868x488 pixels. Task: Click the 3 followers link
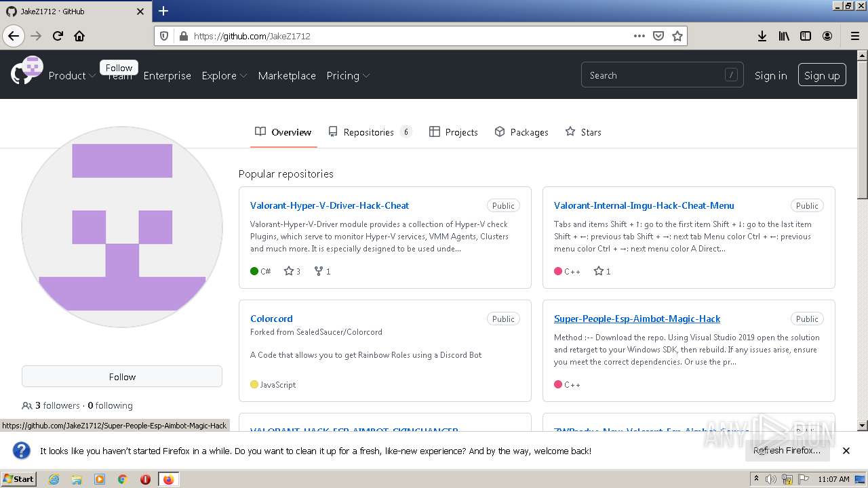[x=51, y=405]
